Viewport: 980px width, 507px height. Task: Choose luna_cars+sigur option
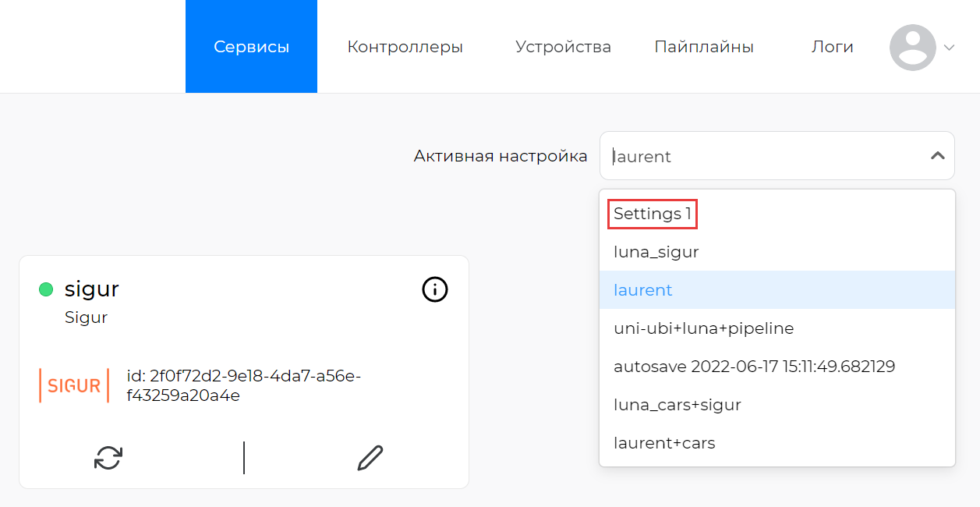[x=777, y=405]
